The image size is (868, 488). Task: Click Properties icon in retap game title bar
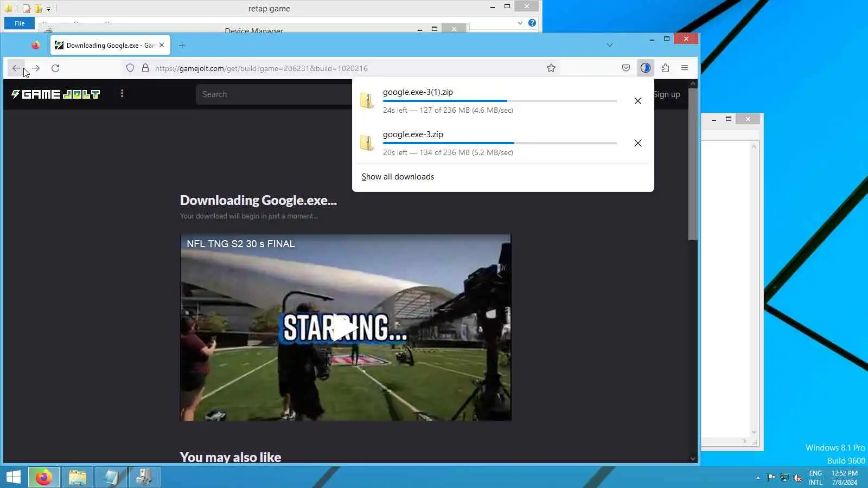click(x=26, y=9)
